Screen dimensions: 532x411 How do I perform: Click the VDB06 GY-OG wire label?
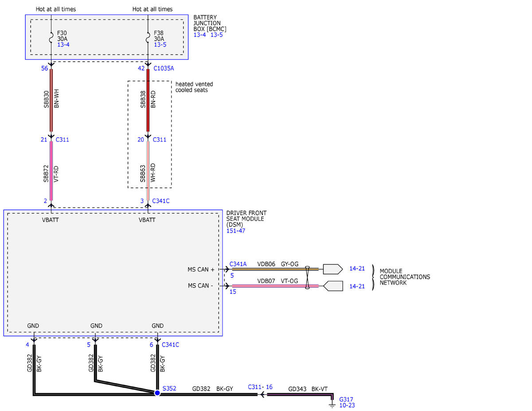coord(278,264)
